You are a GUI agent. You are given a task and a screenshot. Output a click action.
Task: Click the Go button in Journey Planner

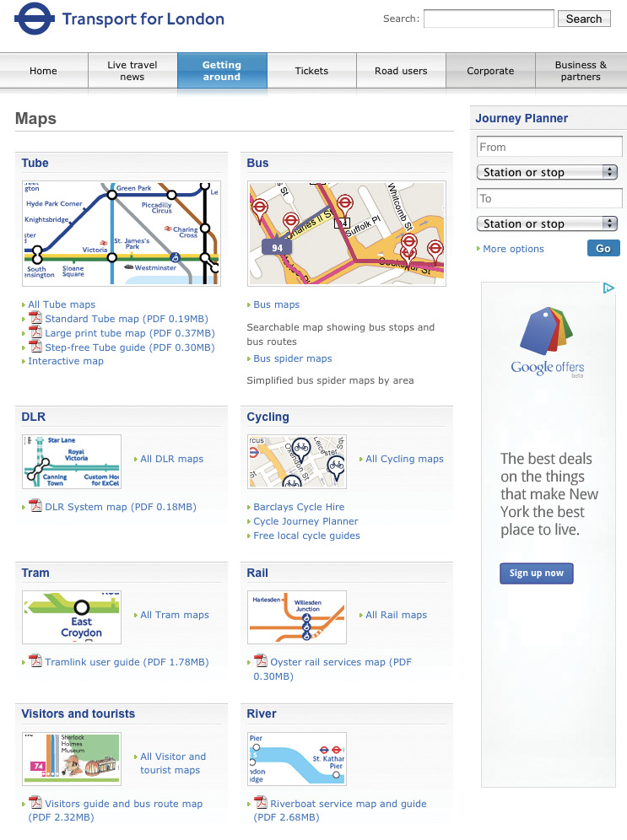click(603, 248)
